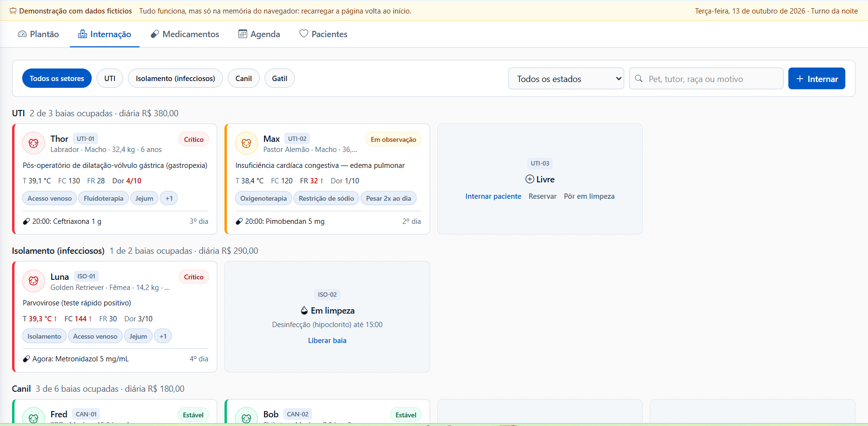Click the droplet icon next to Em limpeza

(304, 311)
